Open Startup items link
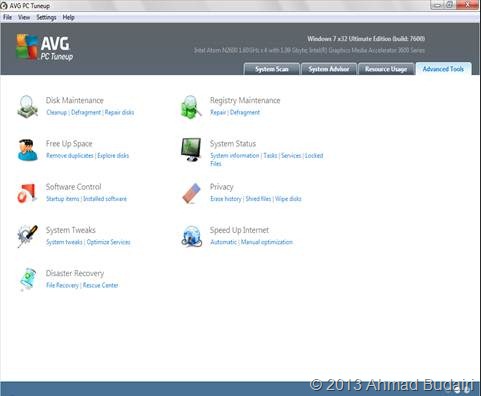The image size is (481, 396). (x=63, y=199)
